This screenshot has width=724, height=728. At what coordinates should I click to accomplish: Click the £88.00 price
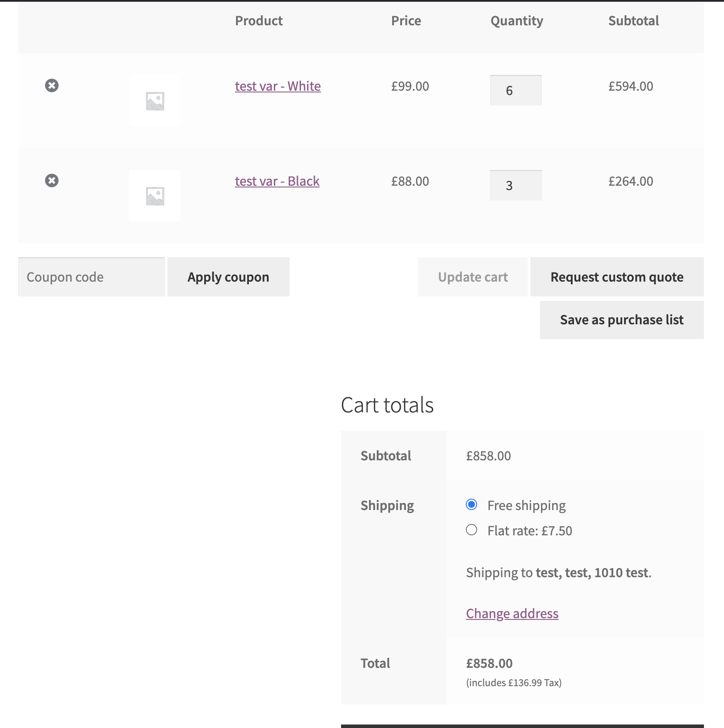pyautogui.click(x=410, y=181)
